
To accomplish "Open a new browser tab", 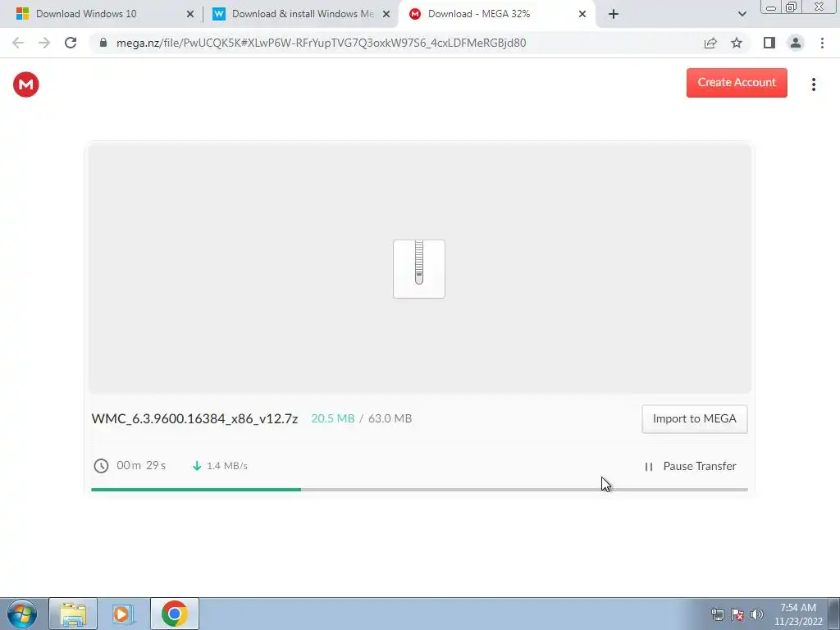I will (x=614, y=14).
